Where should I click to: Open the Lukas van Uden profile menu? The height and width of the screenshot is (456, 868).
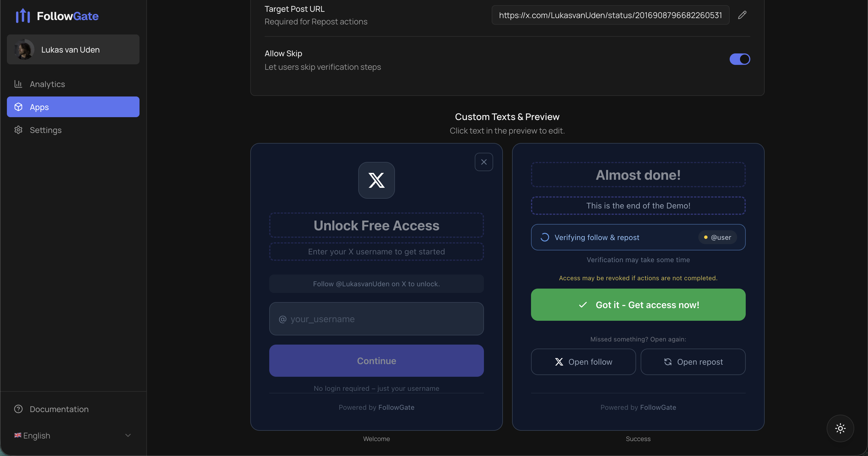coord(73,49)
